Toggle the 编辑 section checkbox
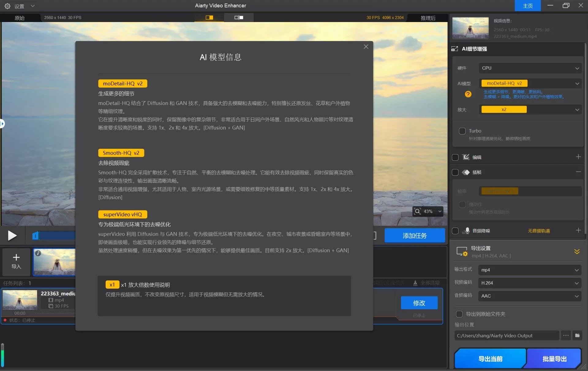Viewport: 588px width, 371px height. pos(455,157)
